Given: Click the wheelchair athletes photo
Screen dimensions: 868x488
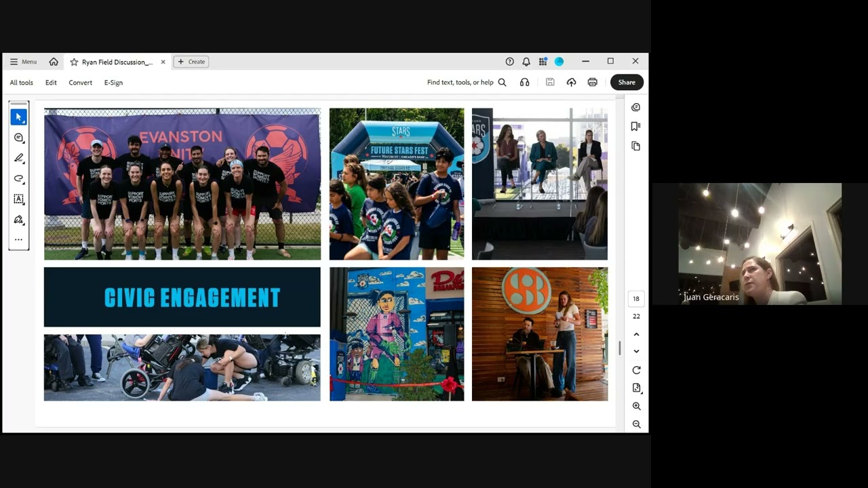Looking at the screenshot, I should (x=182, y=367).
